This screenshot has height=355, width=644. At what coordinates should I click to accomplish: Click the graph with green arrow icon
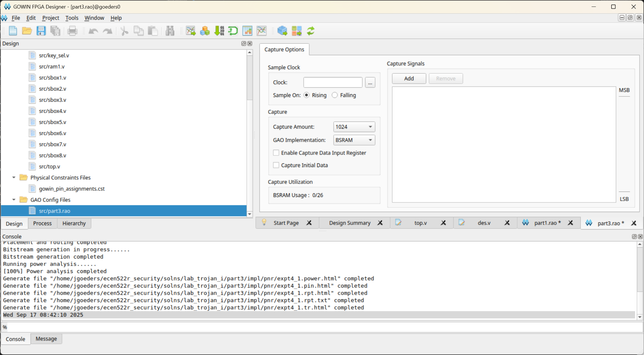pyautogui.click(x=191, y=31)
